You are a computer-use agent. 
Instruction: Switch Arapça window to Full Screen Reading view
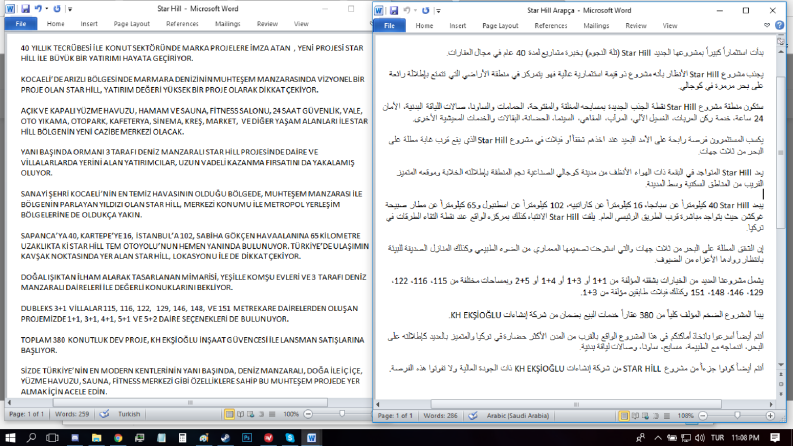point(635,416)
